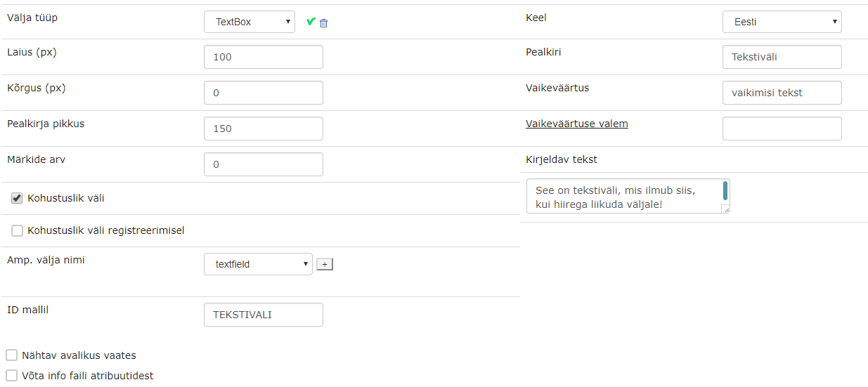Screen dimensions: 868x387
Task: Click the green checkmark confirm icon
Action: click(x=311, y=22)
